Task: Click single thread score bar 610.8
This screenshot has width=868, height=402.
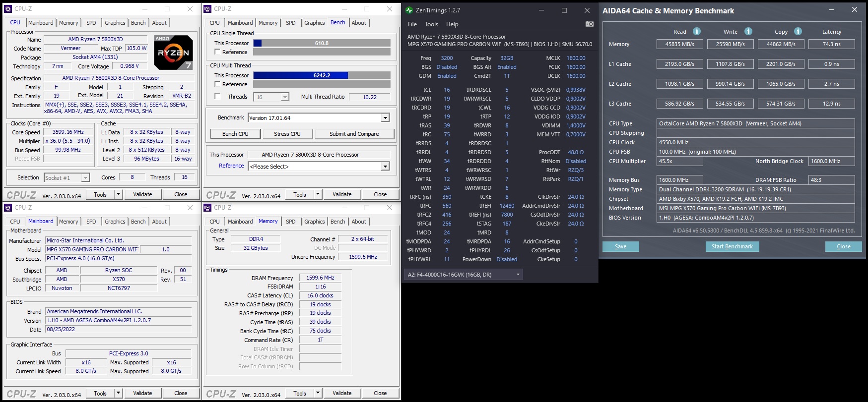Action: tap(322, 43)
